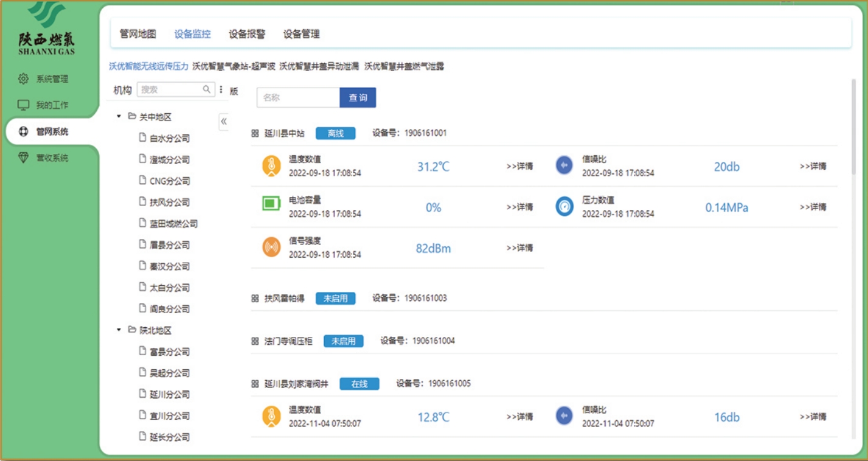Click the 营收系统 diamond icon

coord(24,158)
